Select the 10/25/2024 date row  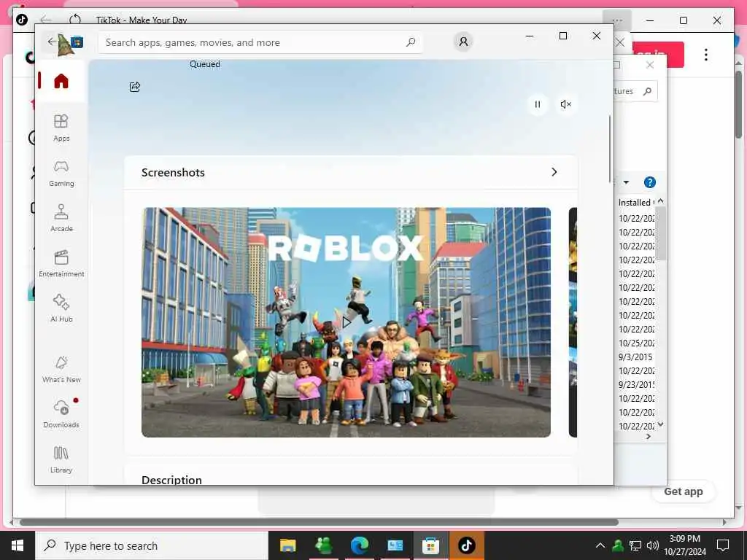coord(636,343)
